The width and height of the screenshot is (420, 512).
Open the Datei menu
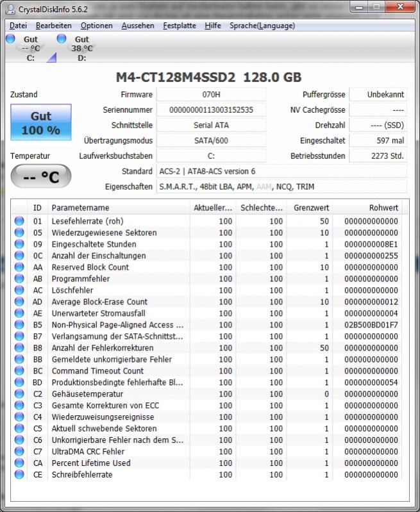(18, 26)
